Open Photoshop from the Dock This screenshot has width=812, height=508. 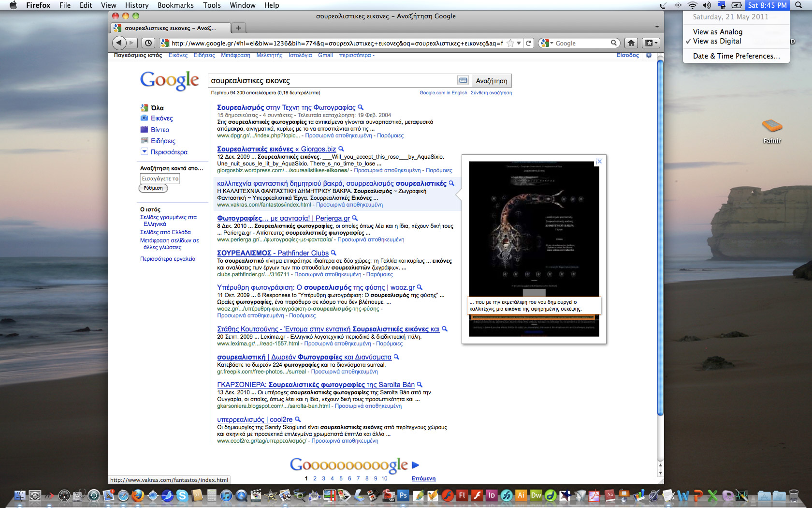point(403,495)
